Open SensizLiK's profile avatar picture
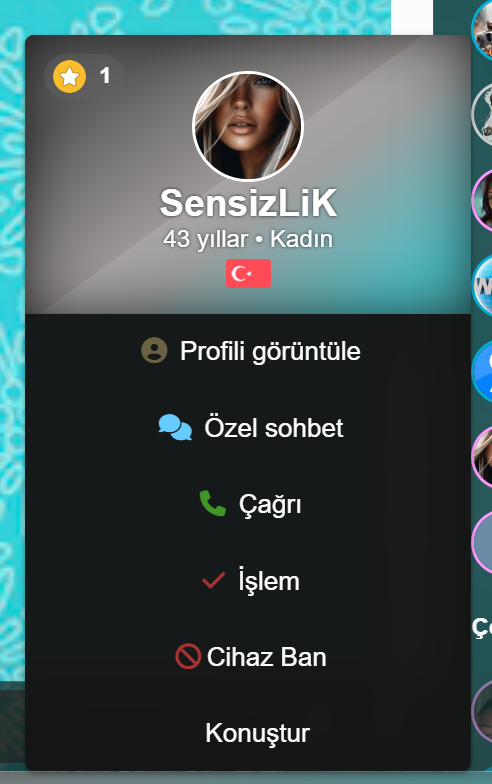 click(248, 126)
